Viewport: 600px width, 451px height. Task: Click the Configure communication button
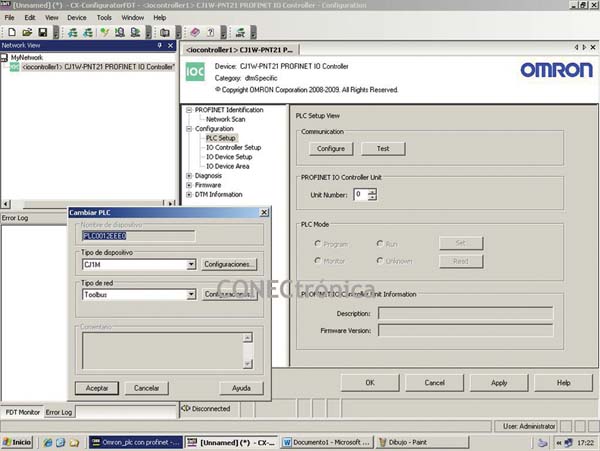(331, 148)
